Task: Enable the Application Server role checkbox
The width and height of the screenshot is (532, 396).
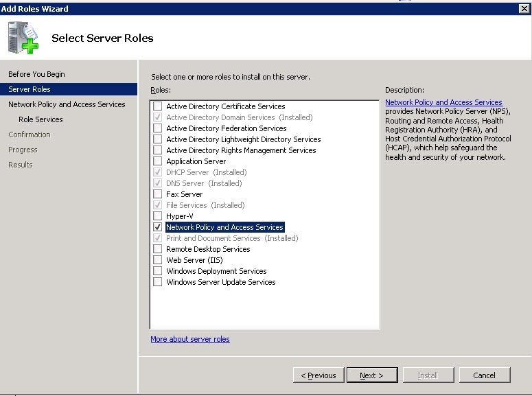Action: [157, 161]
